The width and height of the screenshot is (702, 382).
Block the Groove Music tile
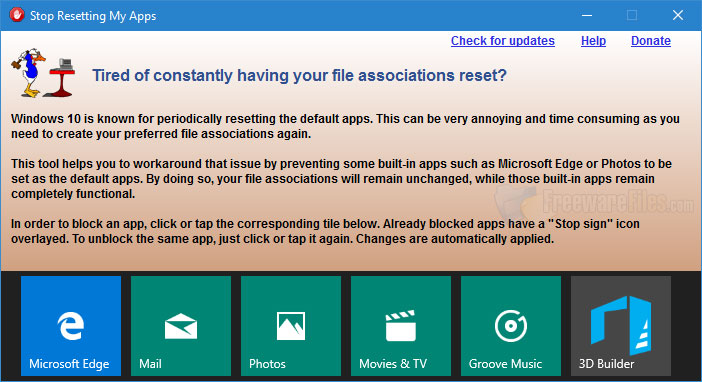coord(511,326)
